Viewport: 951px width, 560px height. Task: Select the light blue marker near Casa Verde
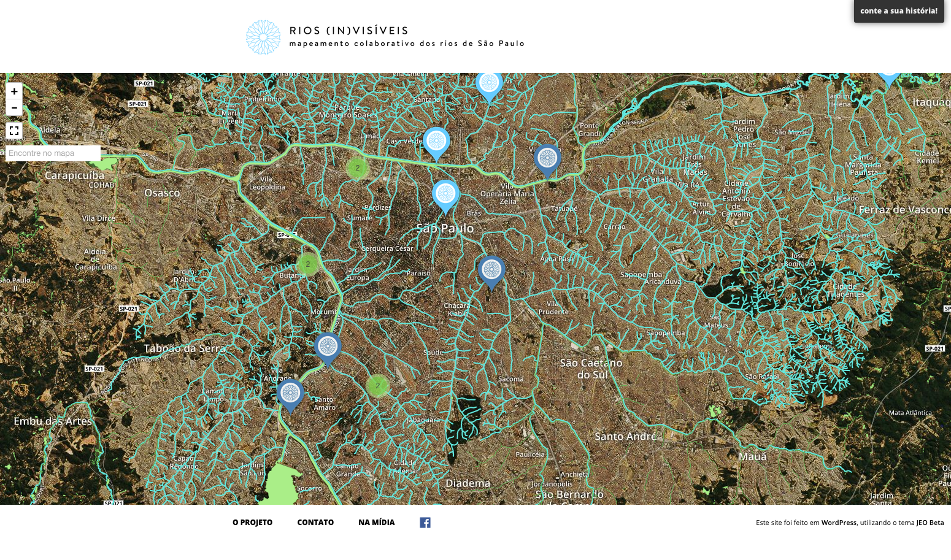coord(436,142)
